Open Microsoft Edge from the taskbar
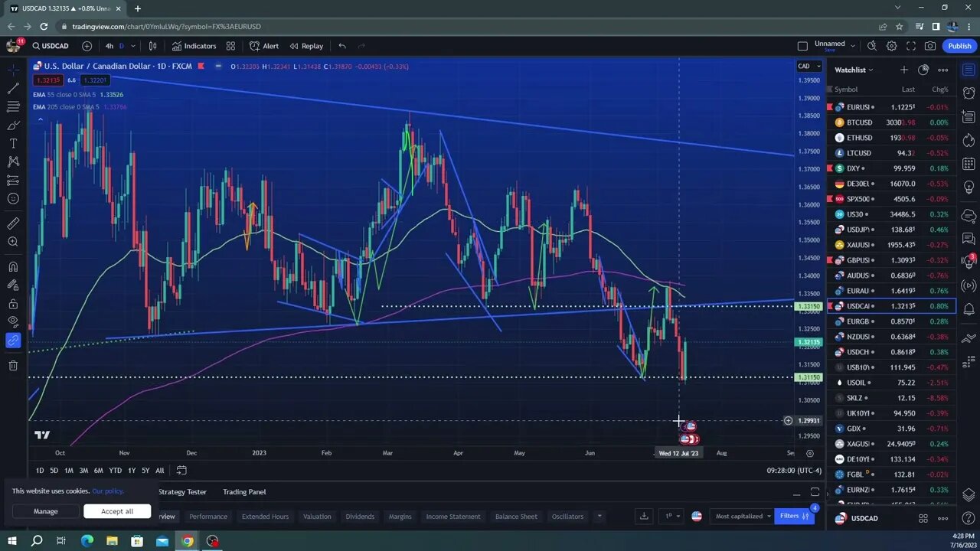The image size is (980, 551). click(x=87, y=541)
